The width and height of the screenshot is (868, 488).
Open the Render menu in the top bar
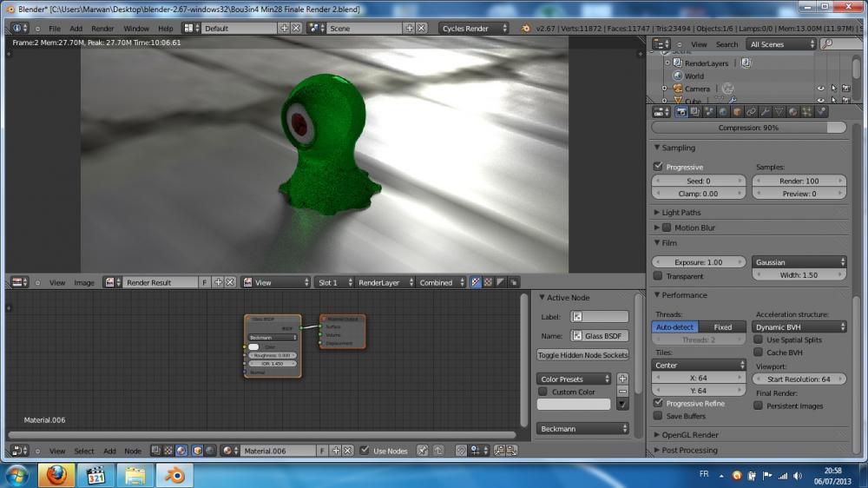[x=102, y=29]
